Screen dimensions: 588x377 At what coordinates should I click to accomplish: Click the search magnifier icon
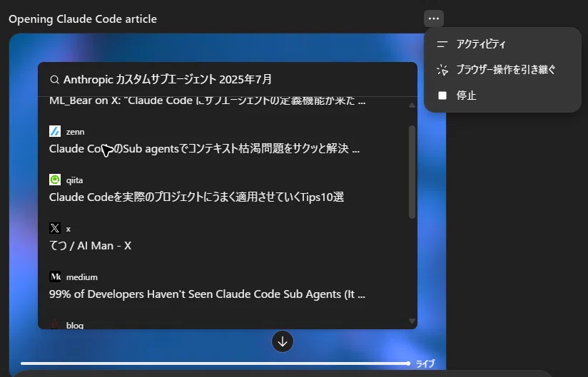coord(54,80)
